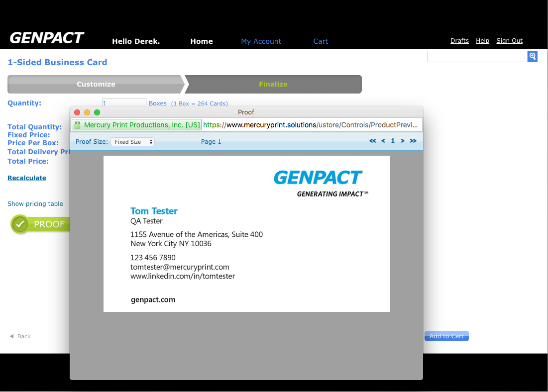Click the Recalculate link

click(27, 178)
